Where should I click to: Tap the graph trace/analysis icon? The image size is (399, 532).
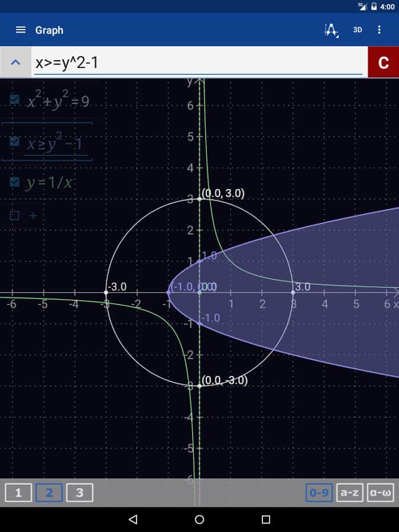point(332,30)
